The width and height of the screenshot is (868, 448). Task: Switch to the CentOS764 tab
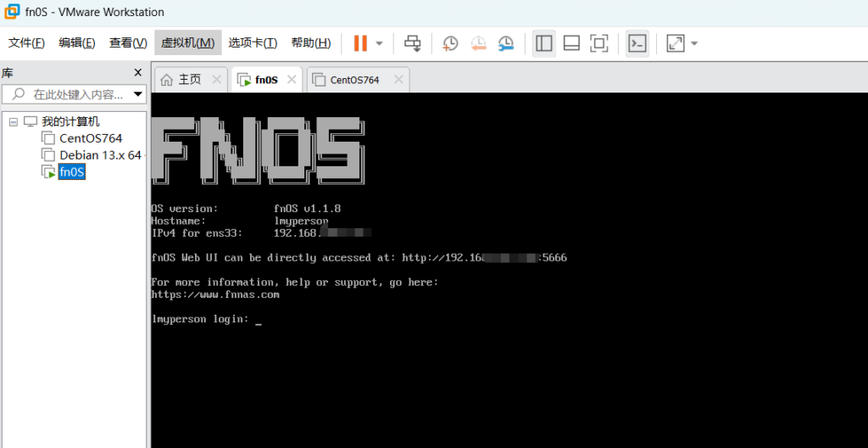tap(354, 80)
